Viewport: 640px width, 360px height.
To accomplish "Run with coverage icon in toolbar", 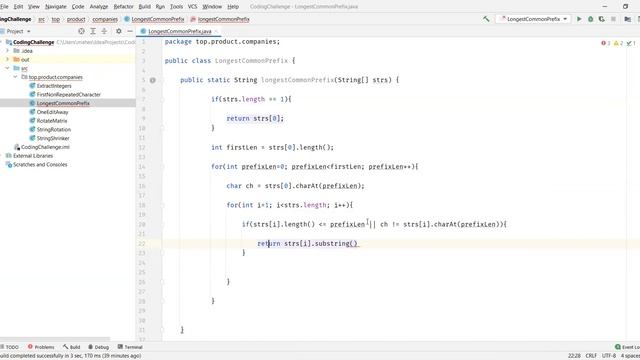I will 602,19.
